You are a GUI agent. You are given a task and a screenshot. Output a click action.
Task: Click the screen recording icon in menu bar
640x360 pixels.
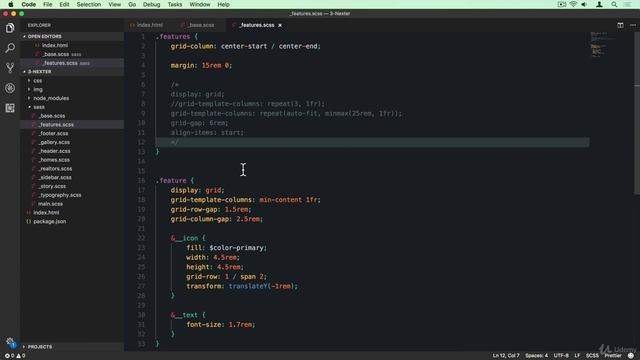562,4
